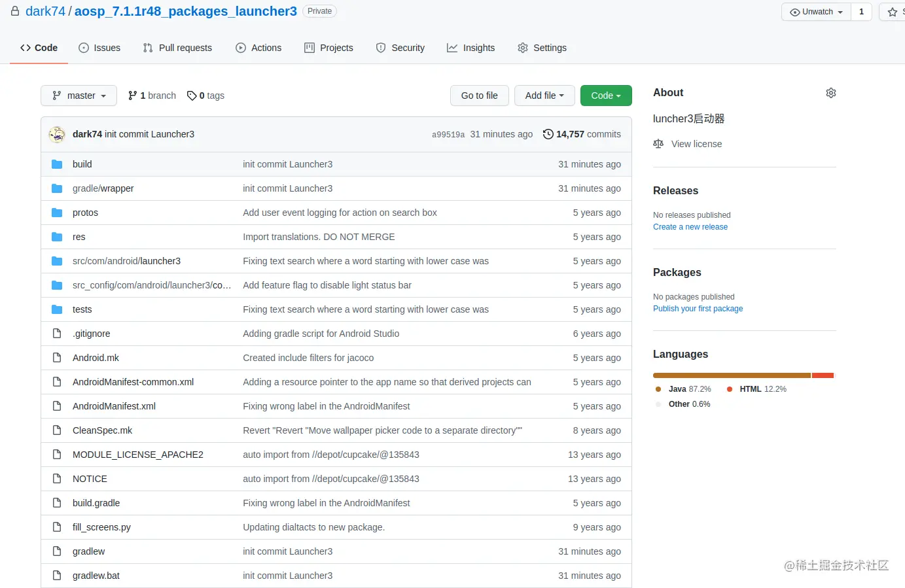Click commit message 'Updating dialtacts to new package.'
The image size is (905, 588).
click(x=313, y=527)
